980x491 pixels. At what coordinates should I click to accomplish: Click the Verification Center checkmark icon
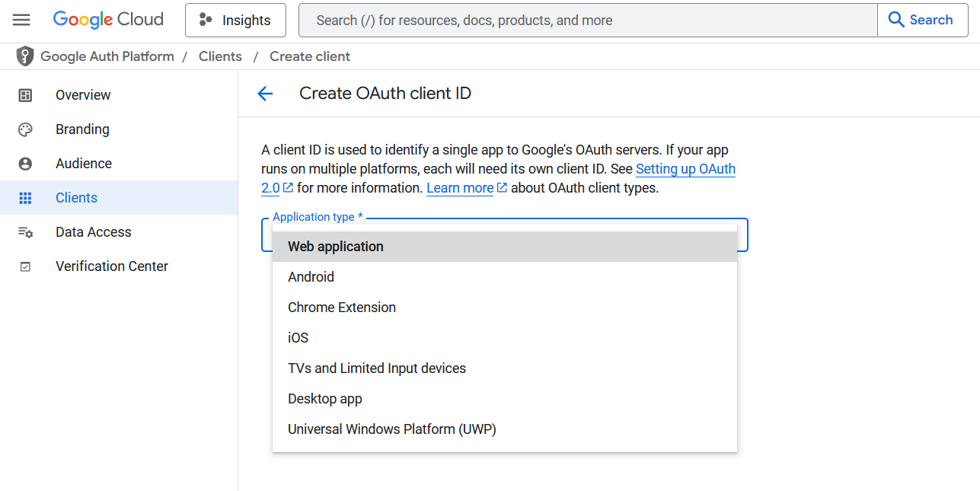pyautogui.click(x=26, y=266)
